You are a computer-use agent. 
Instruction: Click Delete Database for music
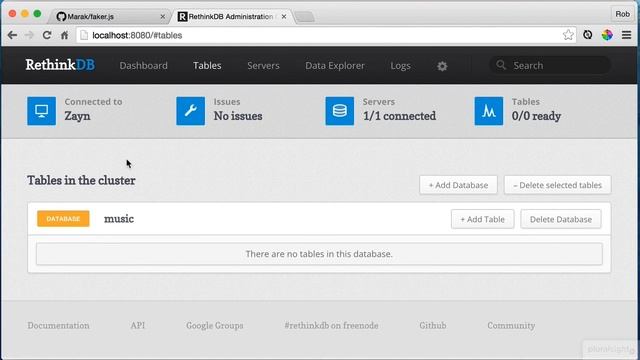561,219
